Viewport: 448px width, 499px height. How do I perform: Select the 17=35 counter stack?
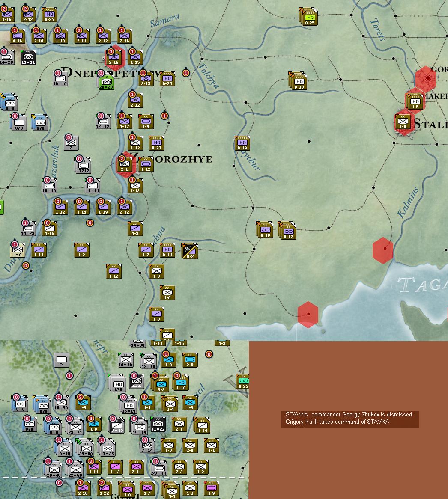[108, 449]
